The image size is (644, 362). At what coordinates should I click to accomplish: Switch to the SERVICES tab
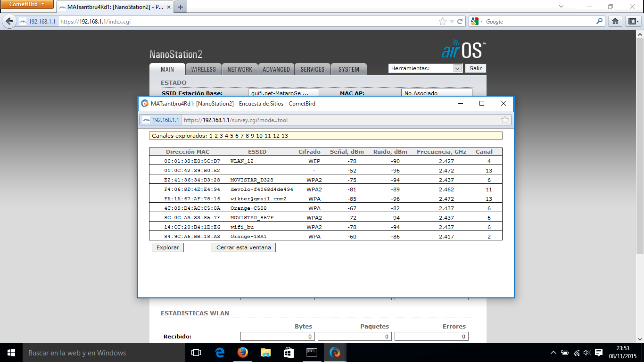pos(313,69)
